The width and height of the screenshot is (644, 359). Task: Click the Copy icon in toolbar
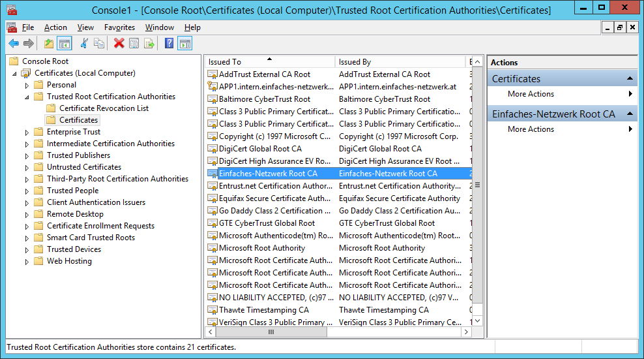pyautogui.click(x=99, y=44)
